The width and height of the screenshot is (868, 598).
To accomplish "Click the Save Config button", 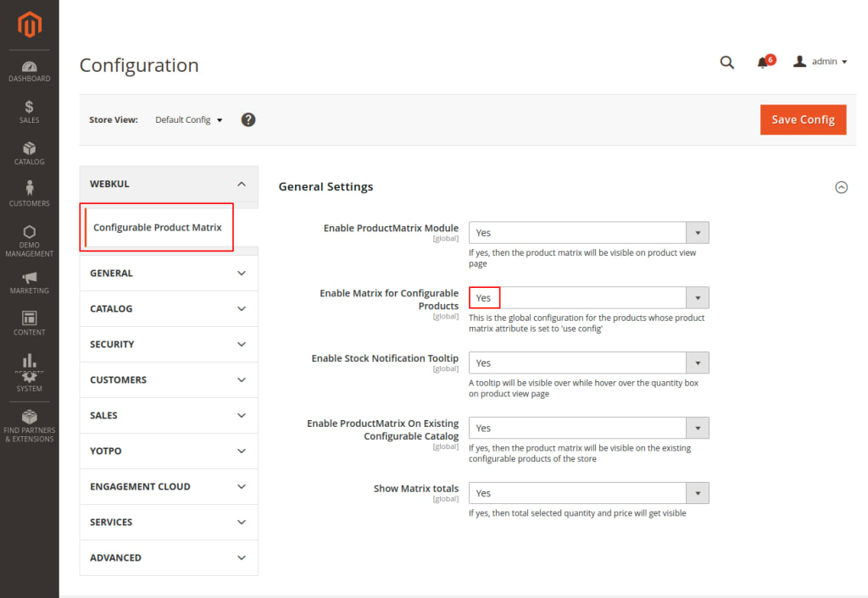I will click(x=803, y=119).
